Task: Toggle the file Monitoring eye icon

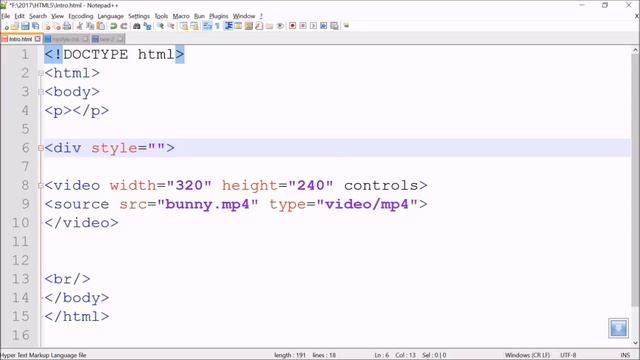Action: (x=280, y=26)
